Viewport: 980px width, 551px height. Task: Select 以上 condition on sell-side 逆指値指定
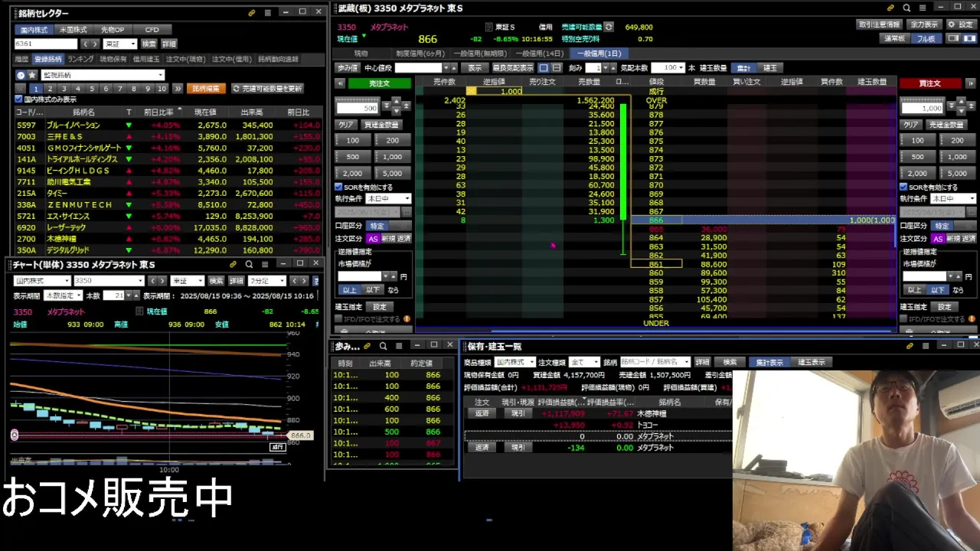(x=350, y=290)
